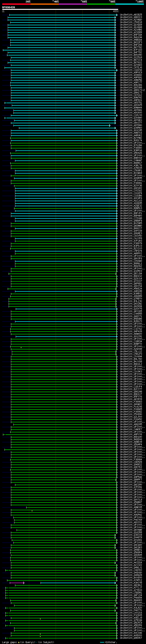This screenshot has width=146, height=644.
Task: Select hit label UniRef100_A7TEU3
Action: coord(131,590)
